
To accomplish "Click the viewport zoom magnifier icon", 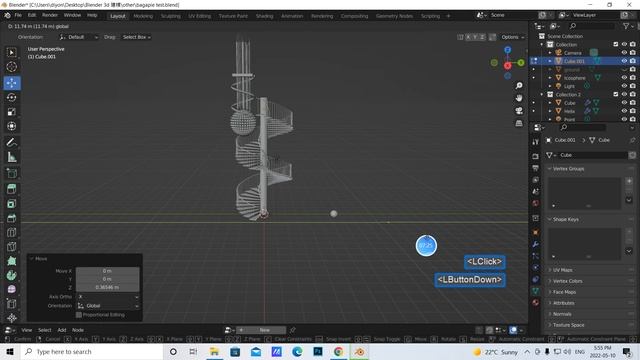I will [x=519, y=86].
